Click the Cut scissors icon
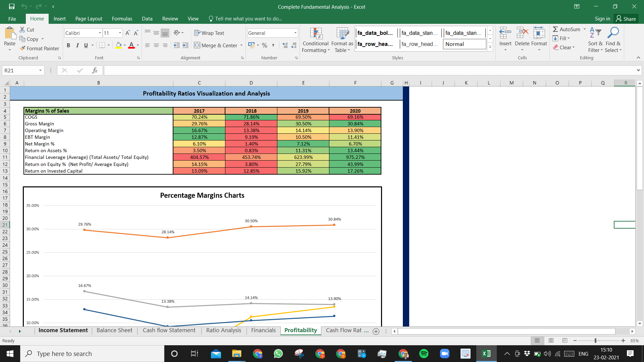The height and width of the screenshot is (362, 644). 22,29
